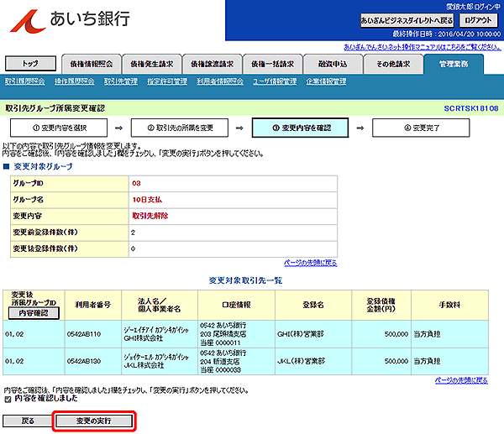
Task: Open ユーザ情報管理 submenu link
Action: [x=275, y=81]
